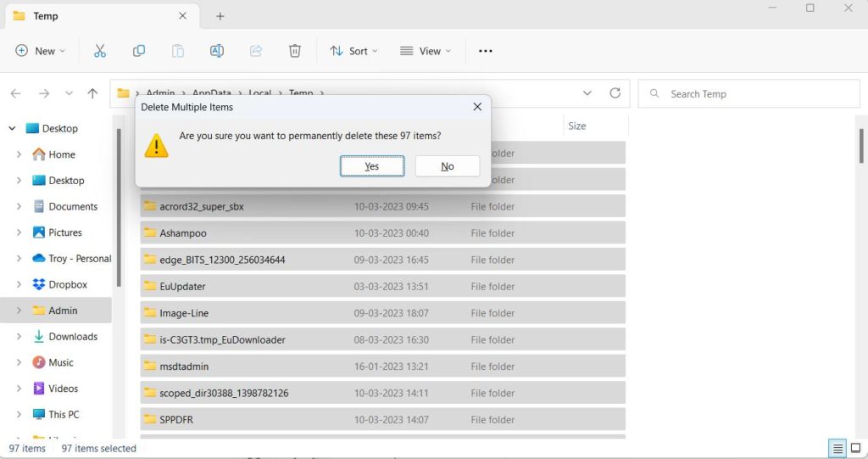
Task: Click the Delete trash can icon
Action: (x=295, y=51)
